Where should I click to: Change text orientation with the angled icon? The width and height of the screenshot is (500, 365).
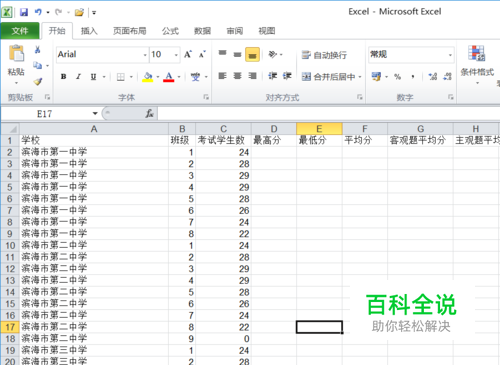coord(273,54)
